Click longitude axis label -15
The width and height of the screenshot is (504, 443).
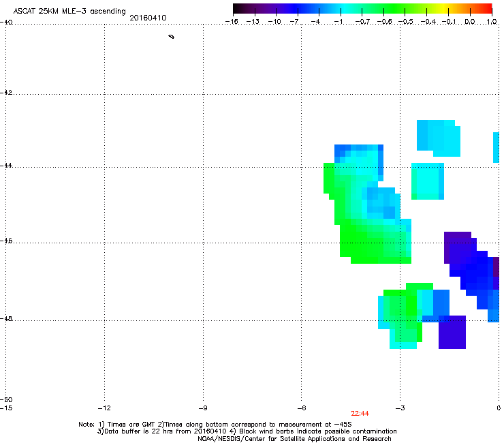(6, 408)
